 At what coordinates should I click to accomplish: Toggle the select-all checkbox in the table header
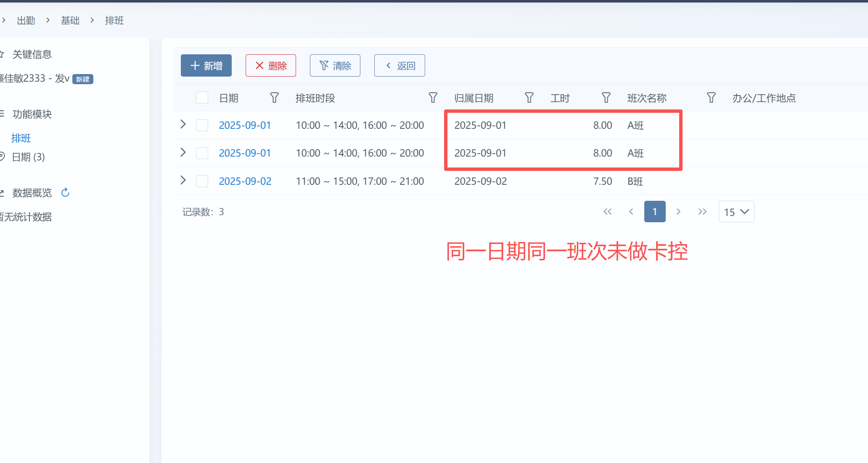pos(202,98)
